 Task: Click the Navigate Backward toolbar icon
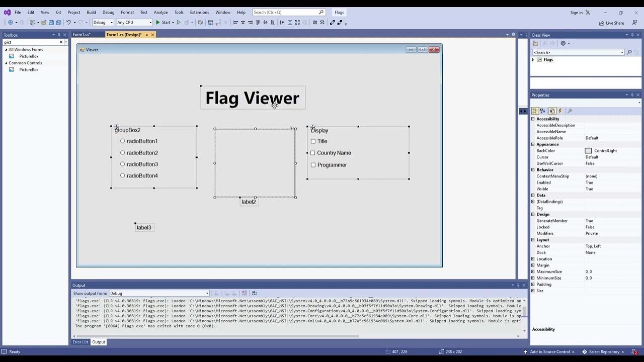pos(11,22)
